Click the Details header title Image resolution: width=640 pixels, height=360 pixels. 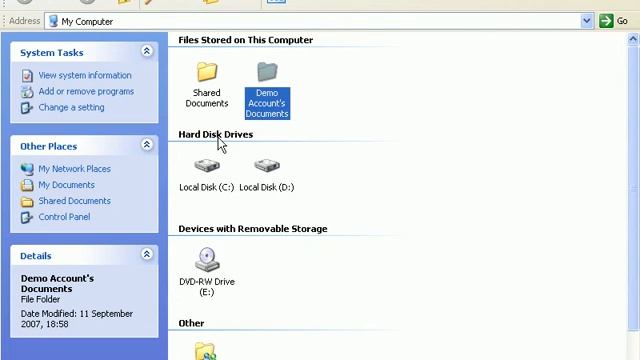coord(36,256)
